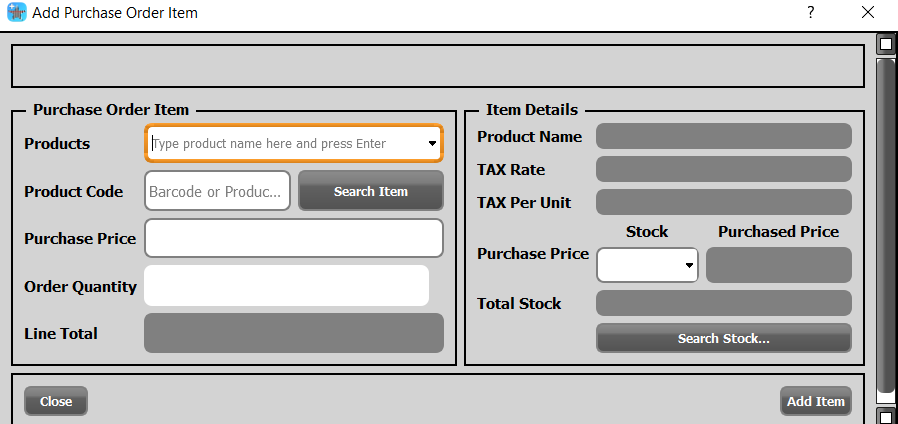Click the scrollbar down button at bottom
This screenshot has width=898, height=424.
(x=885, y=415)
